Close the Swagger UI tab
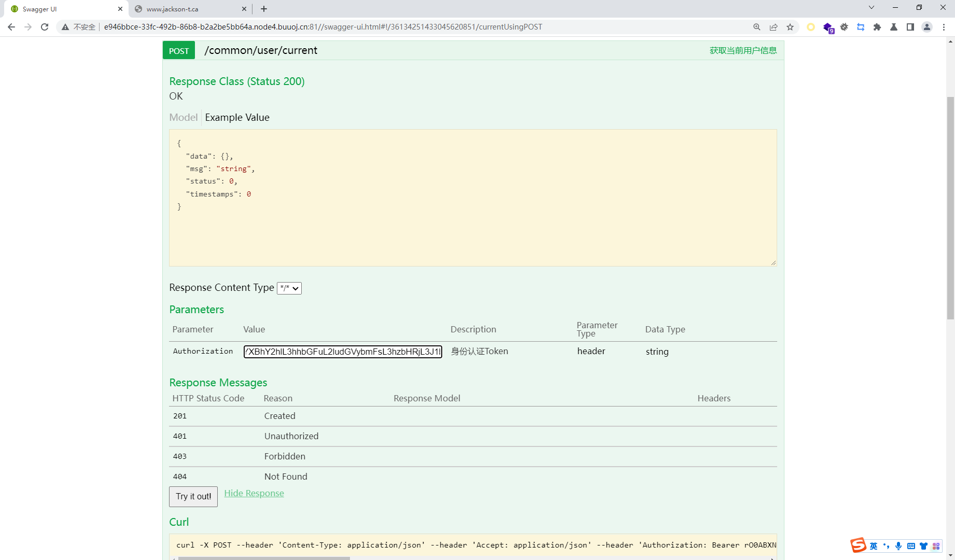The height and width of the screenshot is (560, 955). (x=120, y=9)
